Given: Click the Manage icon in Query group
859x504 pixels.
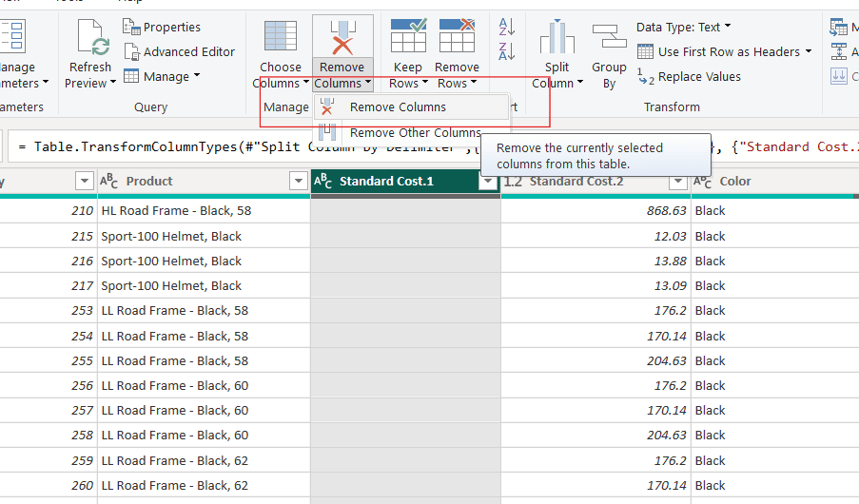Looking at the screenshot, I should 131,76.
